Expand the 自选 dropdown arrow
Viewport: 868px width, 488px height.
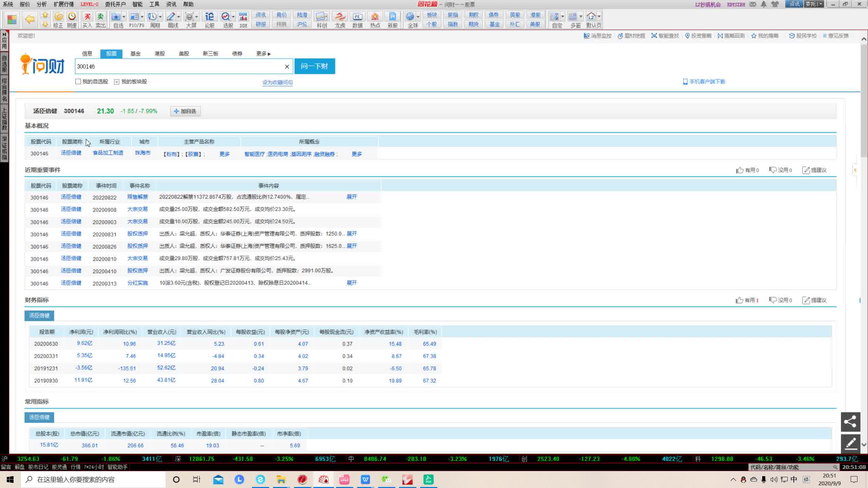(124, 17)
